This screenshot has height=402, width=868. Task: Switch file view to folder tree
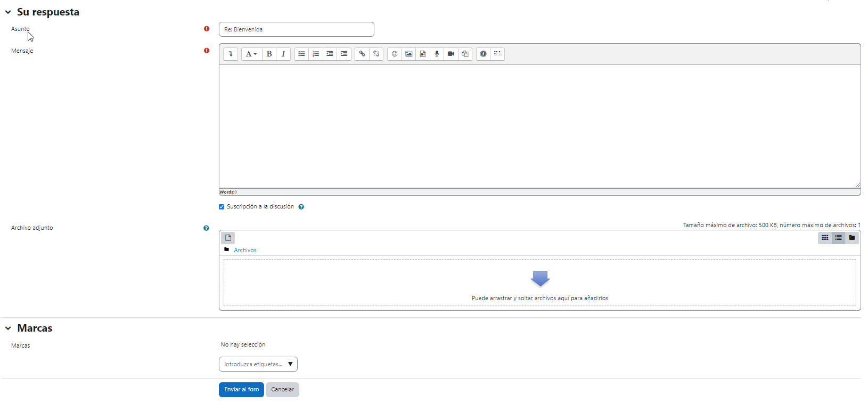[x=852, y=238]
